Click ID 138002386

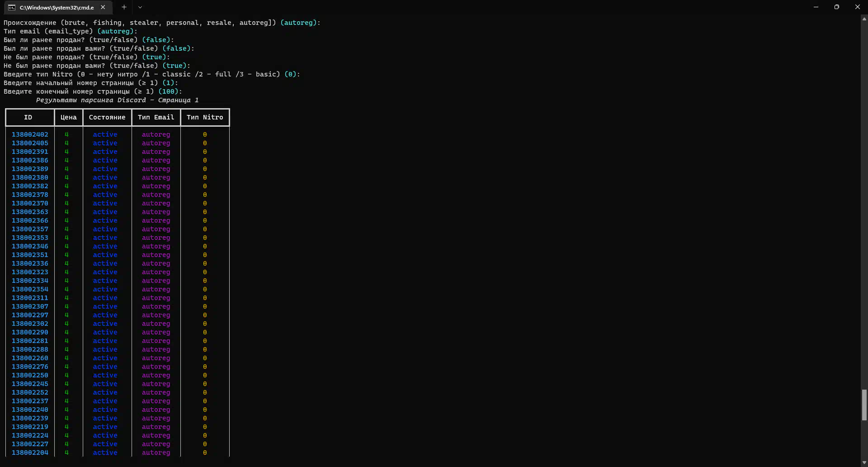30,160
